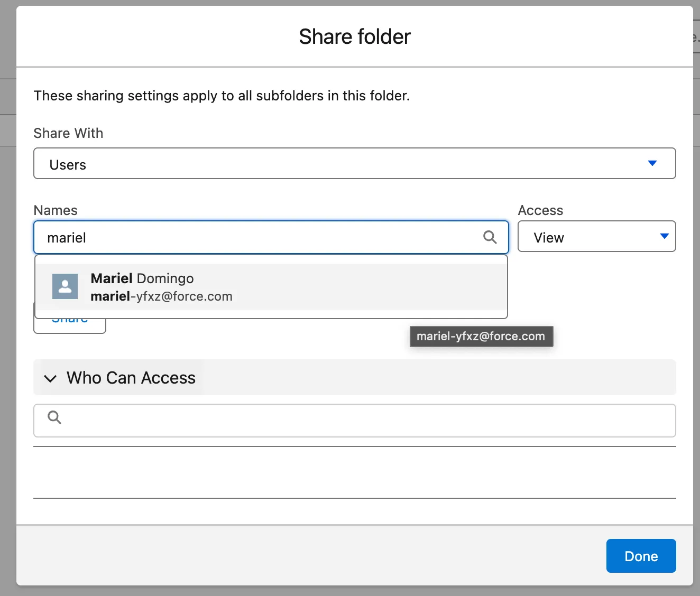Click the partially hidden Share button
Image resolution: width=700 pixels, height=596 pixels.
click(x=70, y=325)
